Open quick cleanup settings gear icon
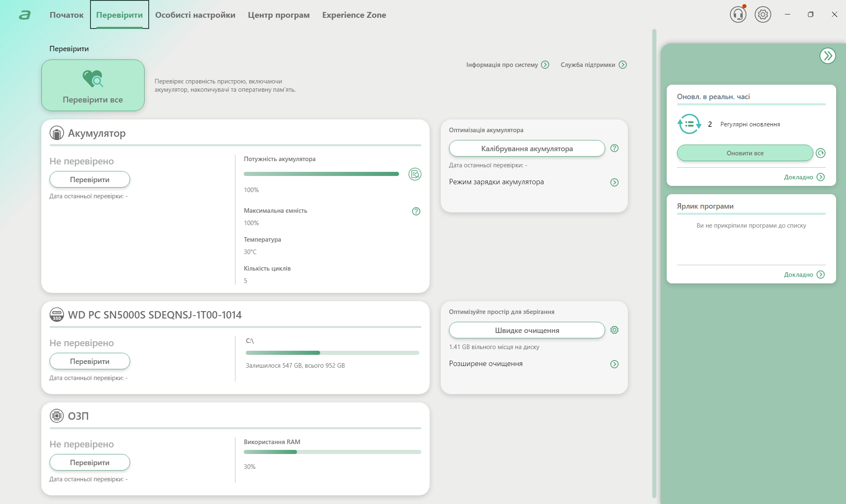846x504 pixels. (614, 330)
